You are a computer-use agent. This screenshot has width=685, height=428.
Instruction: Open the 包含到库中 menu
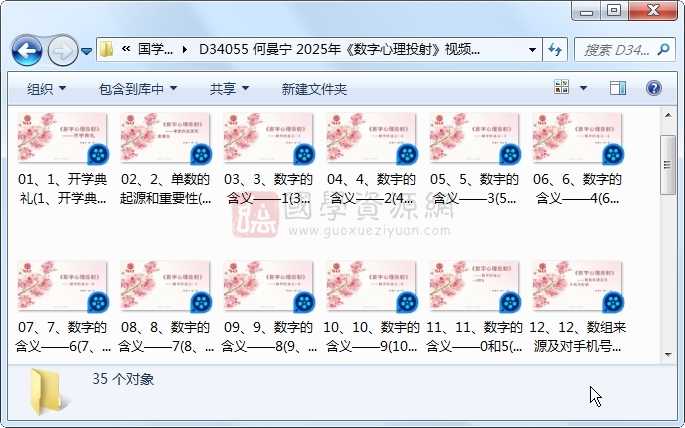point(138,89)
